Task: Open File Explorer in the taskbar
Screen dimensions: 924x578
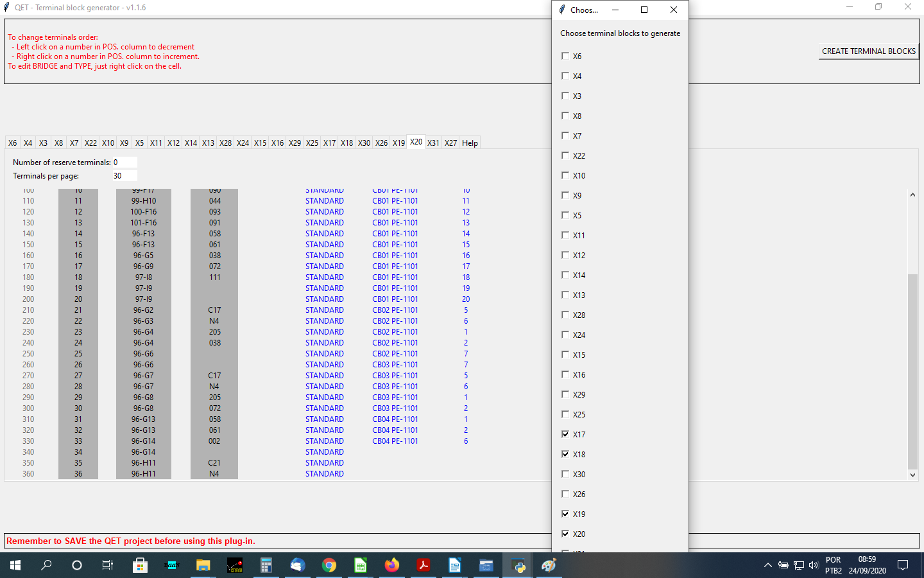Action: point(203,565)
